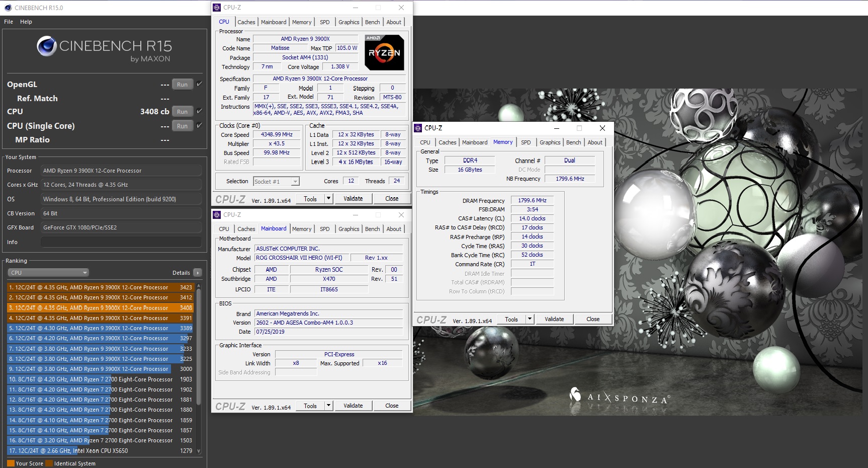This screenshot has width=868, height=468.
Task: Run the CPU benchmark
Action: [182, 112]
